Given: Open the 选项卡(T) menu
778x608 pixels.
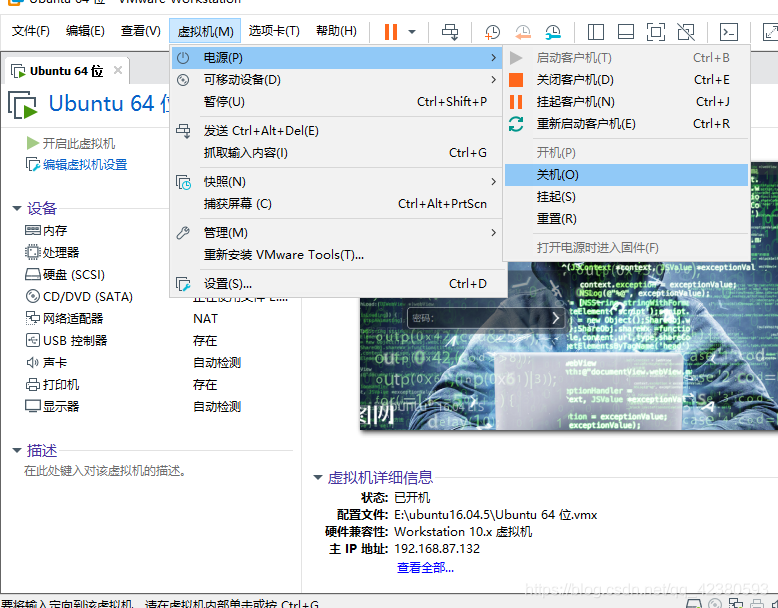Looking at the screenshot, I should [274, 31].
